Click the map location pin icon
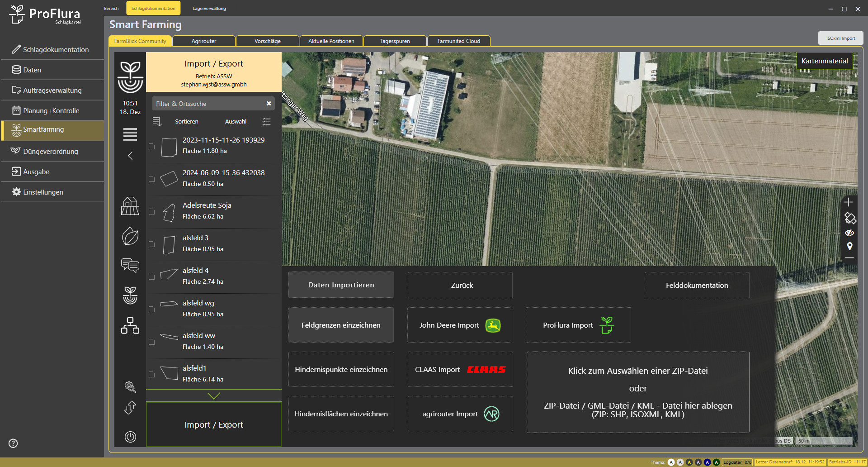 click(849, 246)
